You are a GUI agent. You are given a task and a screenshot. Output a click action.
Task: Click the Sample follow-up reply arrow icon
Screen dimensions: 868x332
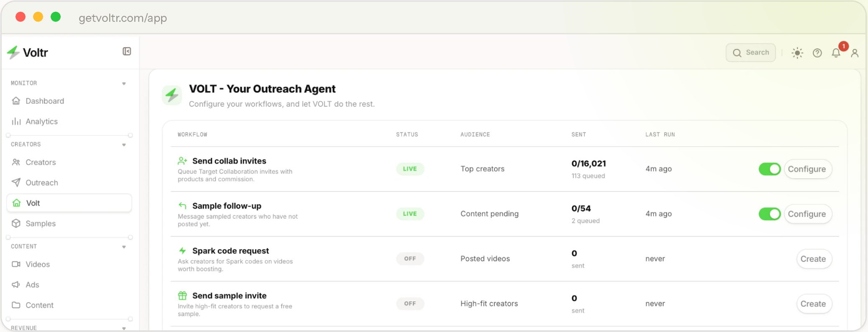click(x=182, y=205)
